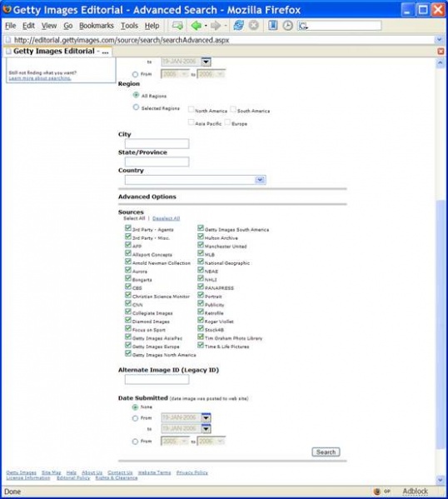Click the Google search engine icon
Screen dimensions: 448x499
[303, 26]
